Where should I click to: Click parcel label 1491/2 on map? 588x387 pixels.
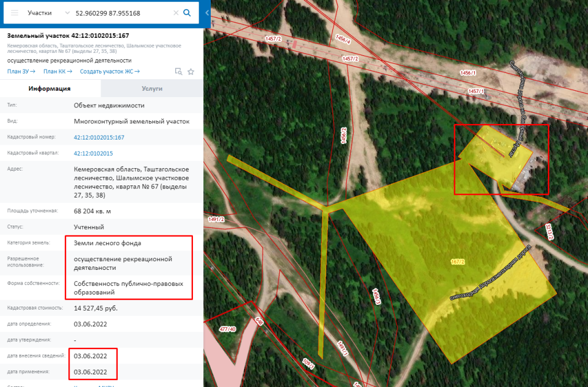click(216, 219)
